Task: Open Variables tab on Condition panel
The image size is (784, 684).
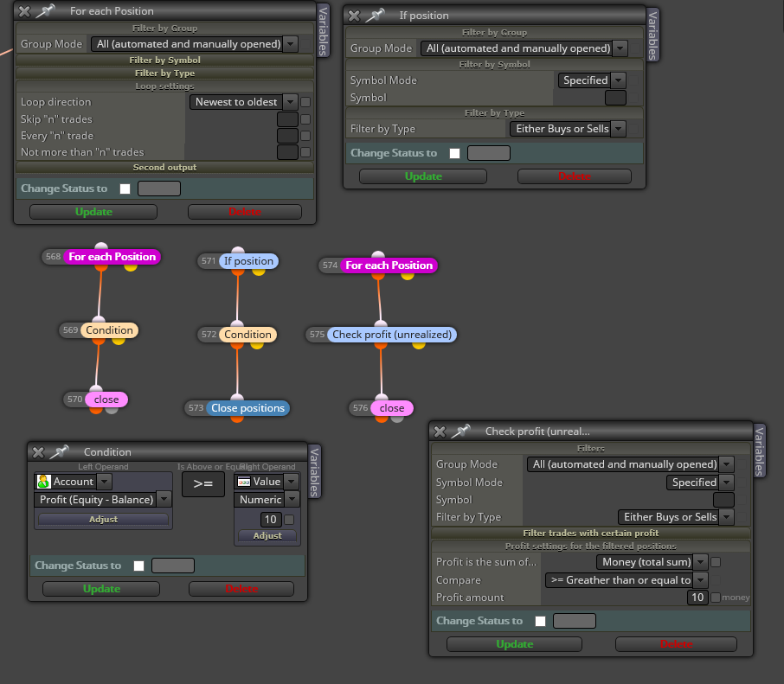Action: [x=314, y=472]
